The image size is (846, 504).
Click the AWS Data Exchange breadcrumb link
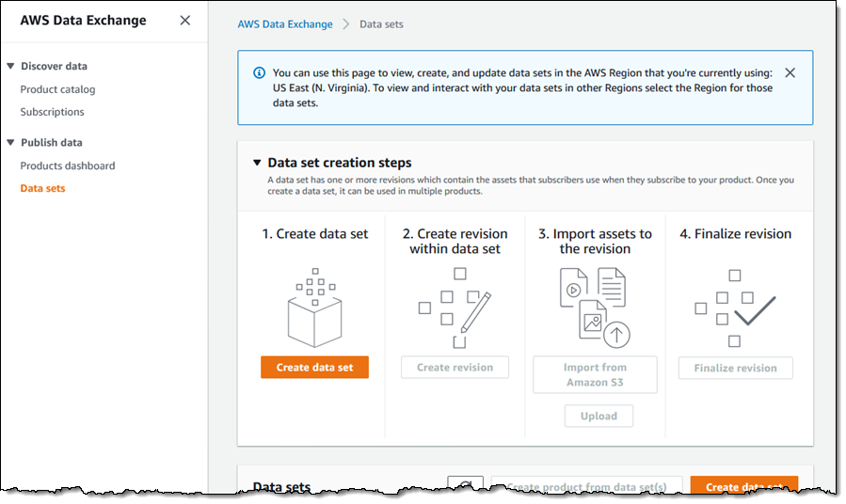pyautogui.click(x=284, y=24)
